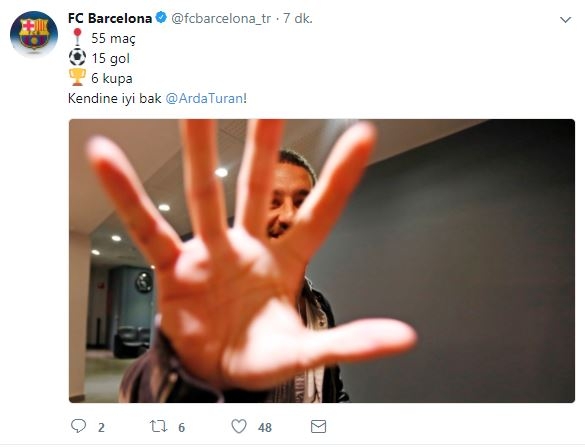Click the retweet count number 6
Screen dimensions: 585x447
point(181,428)
